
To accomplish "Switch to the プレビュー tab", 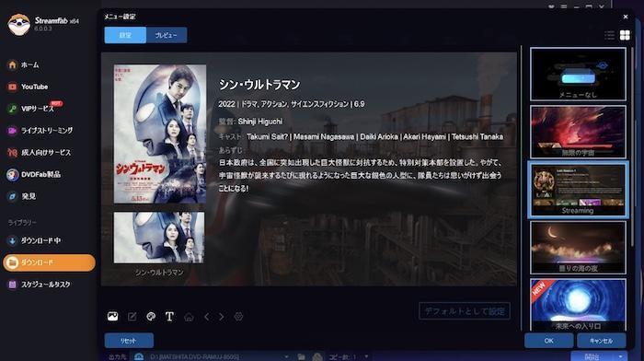I will [167, 35].
